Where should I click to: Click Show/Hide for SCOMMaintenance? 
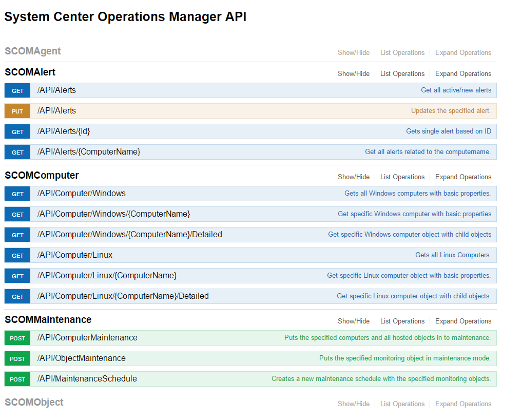354,321
